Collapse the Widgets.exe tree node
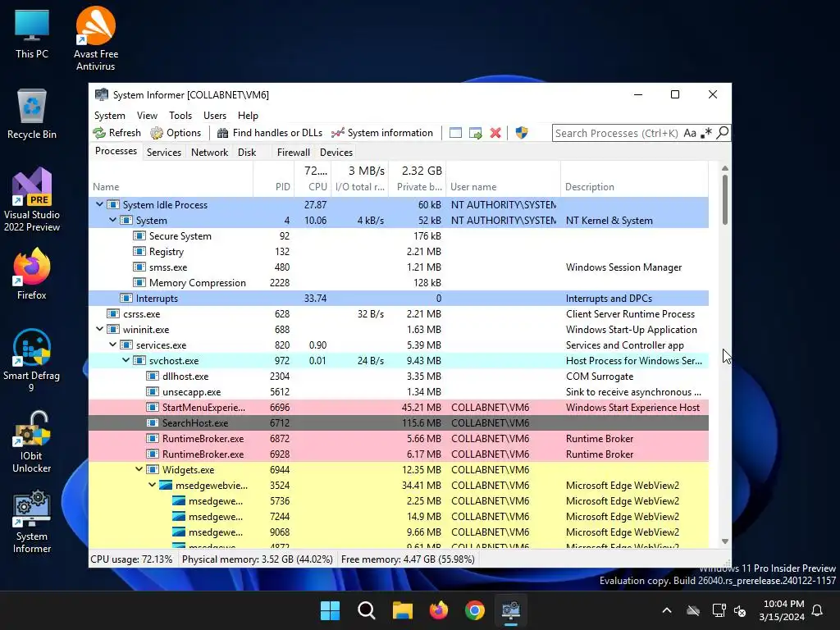 coord(139,469)
